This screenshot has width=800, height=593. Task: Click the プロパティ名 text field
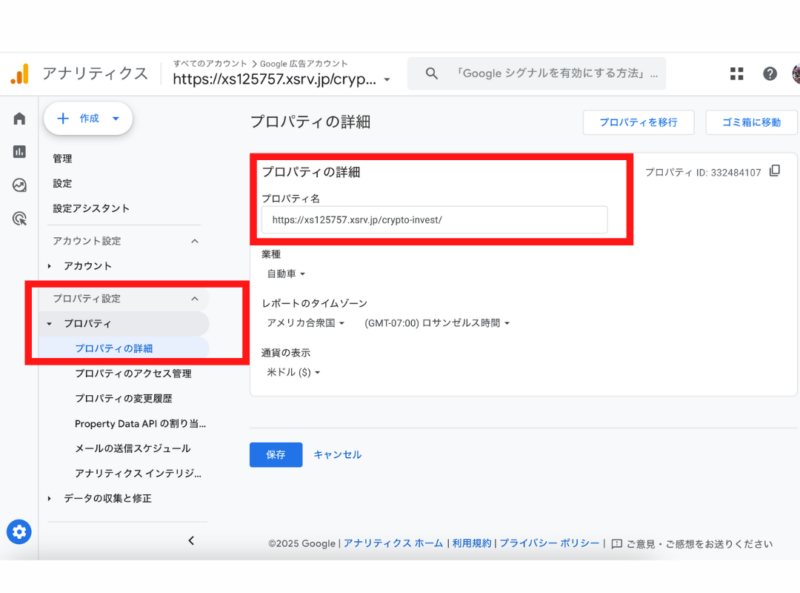click(x=434, y=220)
